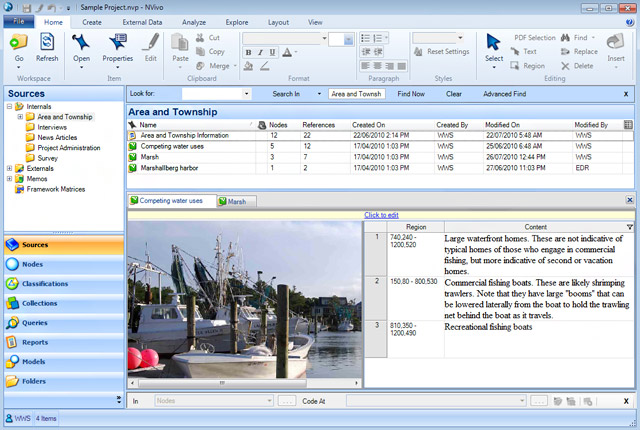
Task: Expand the Area and Township folder
Action: 20,117
